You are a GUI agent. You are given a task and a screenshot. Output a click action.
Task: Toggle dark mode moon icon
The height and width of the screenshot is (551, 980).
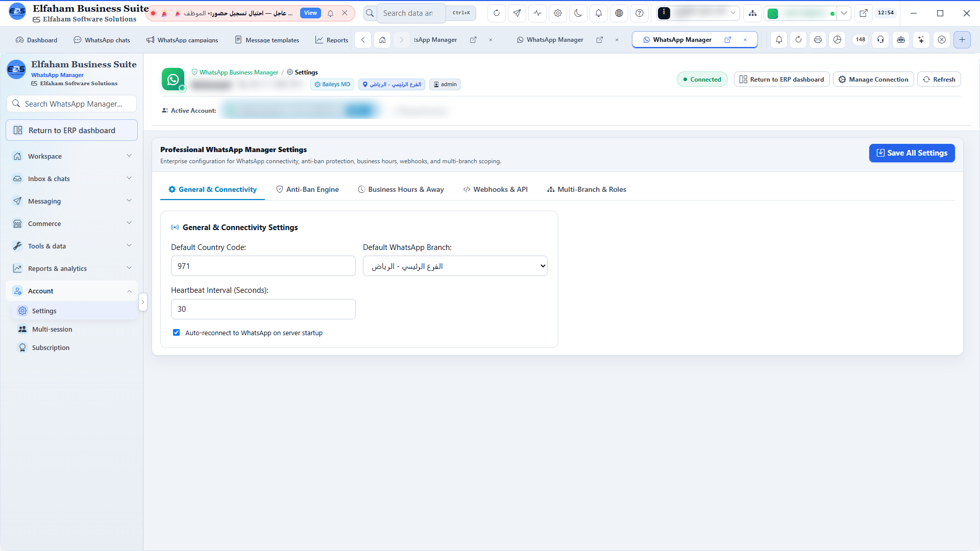[578, 13]
